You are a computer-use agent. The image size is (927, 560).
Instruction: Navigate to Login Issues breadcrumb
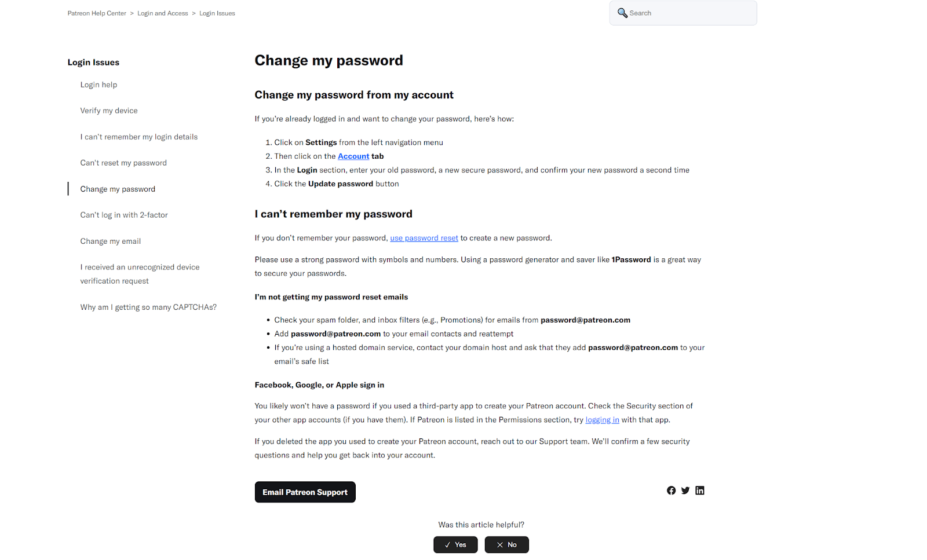coord(217,13)
